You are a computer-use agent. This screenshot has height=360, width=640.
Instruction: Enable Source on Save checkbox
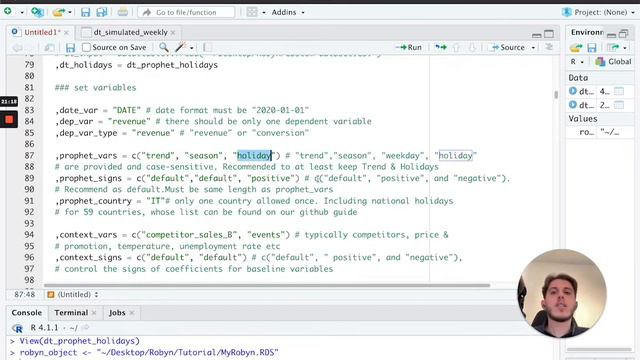click(x=86, y=47)
